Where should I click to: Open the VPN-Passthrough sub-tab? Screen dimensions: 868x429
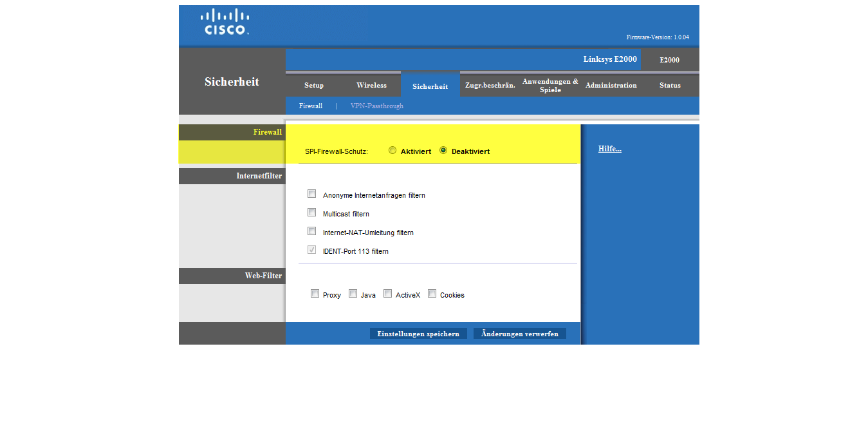376,106
